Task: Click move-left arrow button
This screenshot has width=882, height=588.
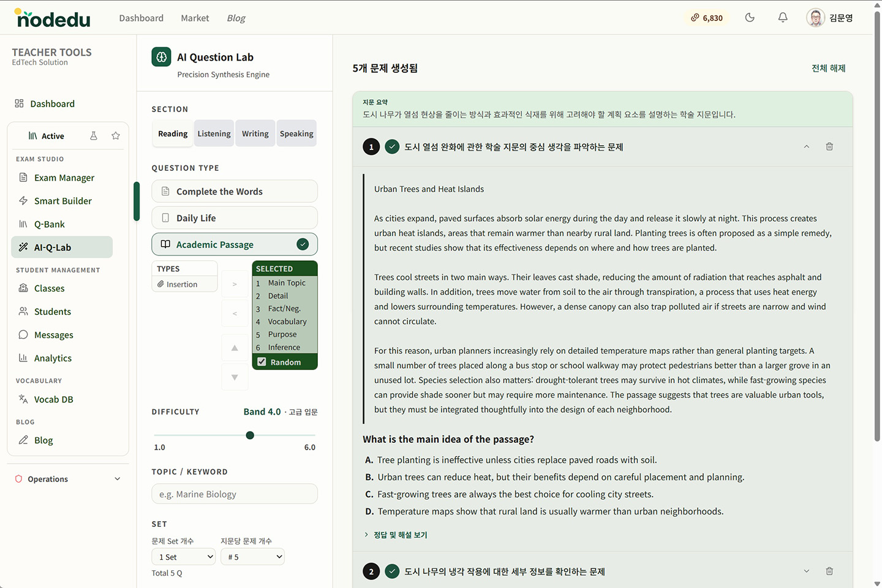Action: (x=235, y=314)
